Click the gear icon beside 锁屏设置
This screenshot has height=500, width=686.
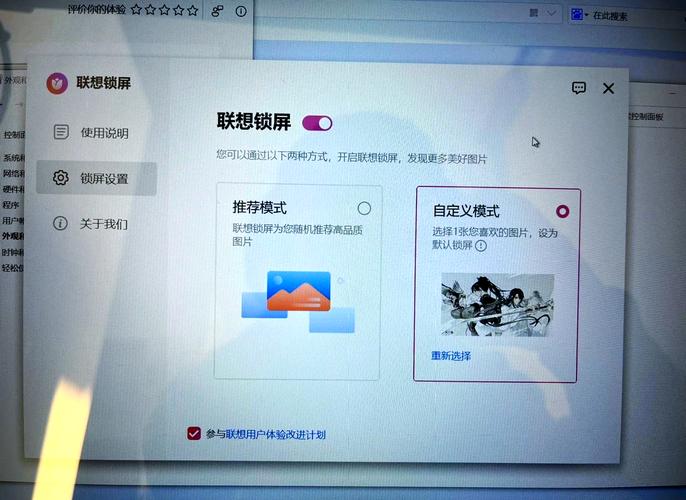61,178
